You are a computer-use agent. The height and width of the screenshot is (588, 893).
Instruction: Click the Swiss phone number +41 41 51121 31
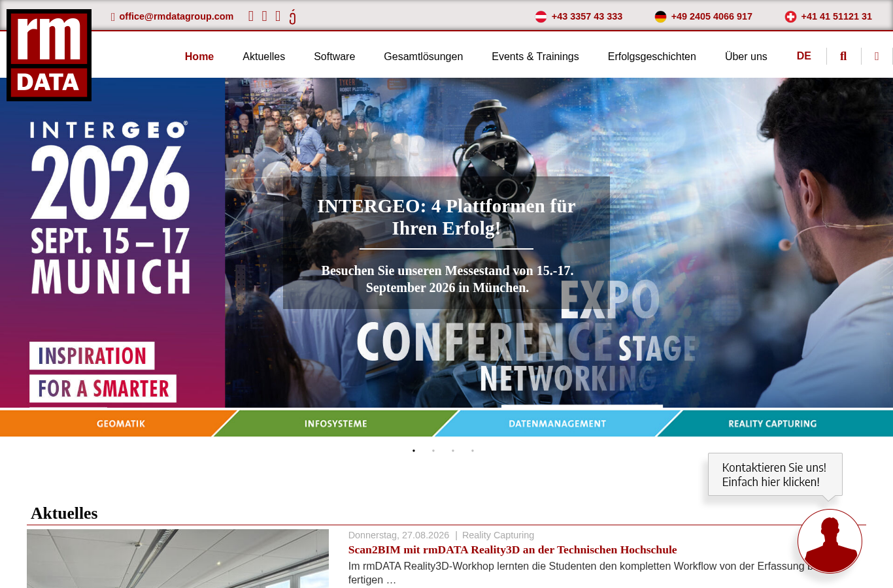(836, 16)
